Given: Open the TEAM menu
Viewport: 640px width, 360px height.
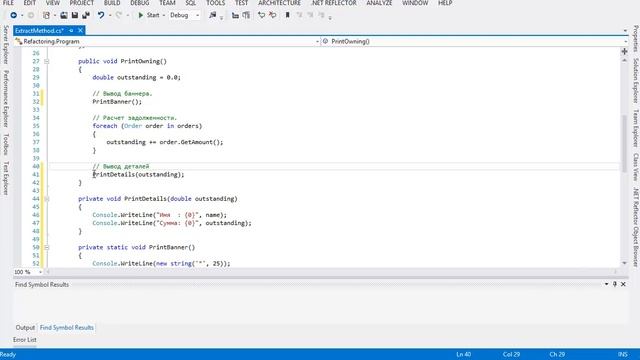Looking at the screenshot, I should [x=167, y=3].
